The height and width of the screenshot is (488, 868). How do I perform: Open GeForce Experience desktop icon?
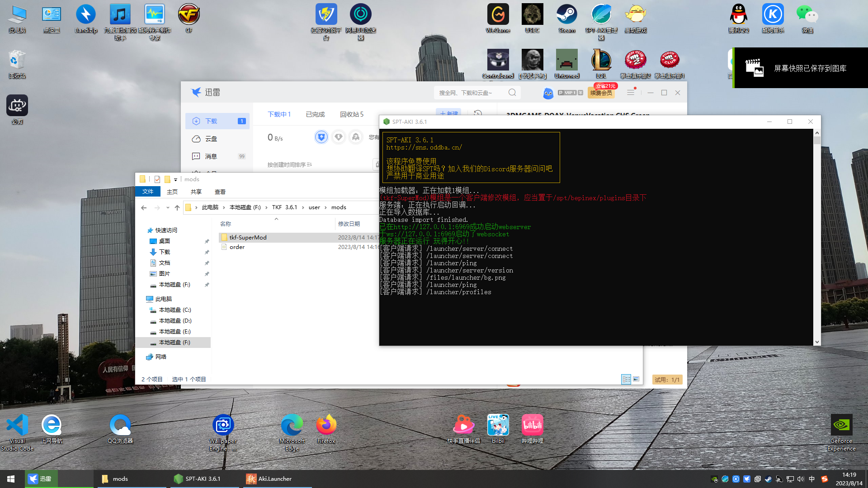tap(841, 432)
